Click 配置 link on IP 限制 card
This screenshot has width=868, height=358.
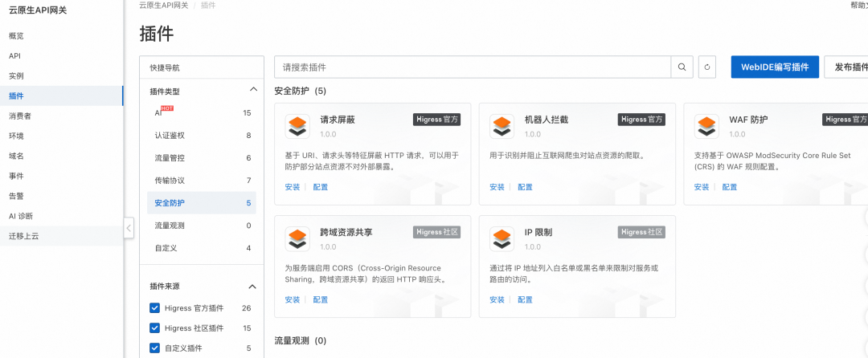click(525, 300)
